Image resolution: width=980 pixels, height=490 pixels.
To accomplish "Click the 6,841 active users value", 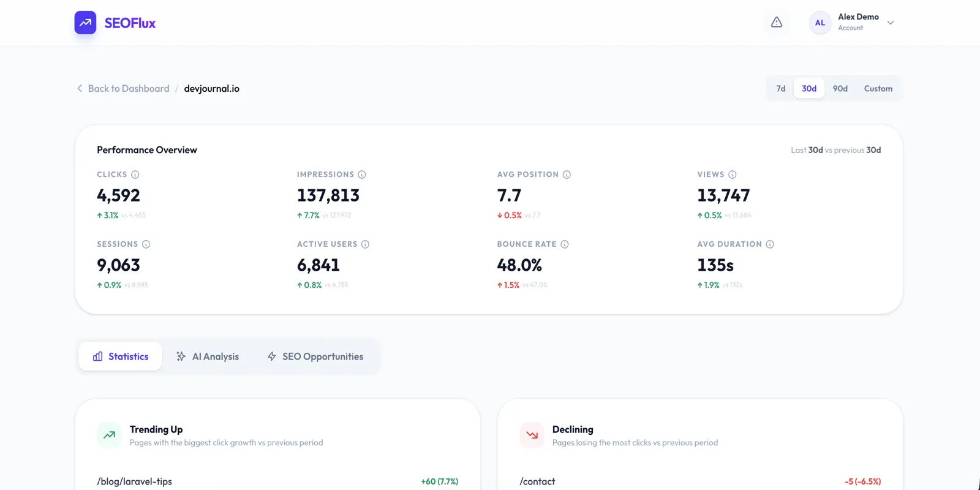I will tap(318, 266).
